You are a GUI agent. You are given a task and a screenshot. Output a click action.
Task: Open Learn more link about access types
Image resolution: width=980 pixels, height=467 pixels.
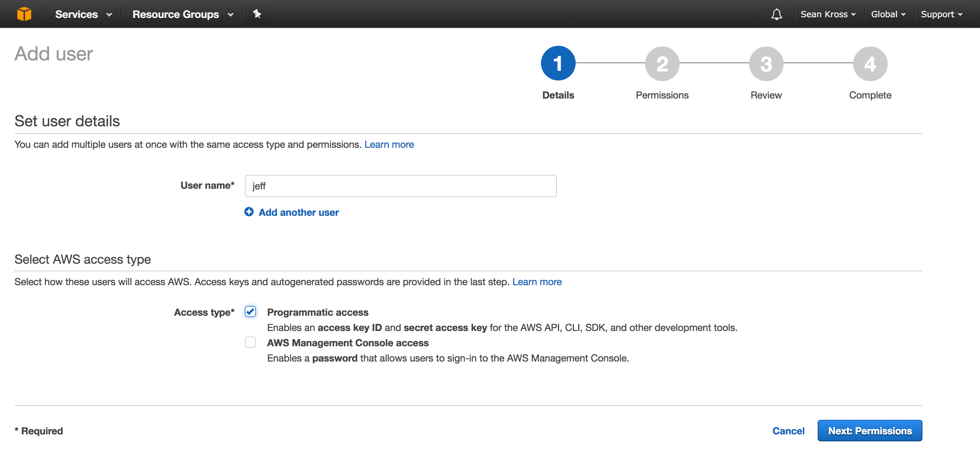pos(537,282)
